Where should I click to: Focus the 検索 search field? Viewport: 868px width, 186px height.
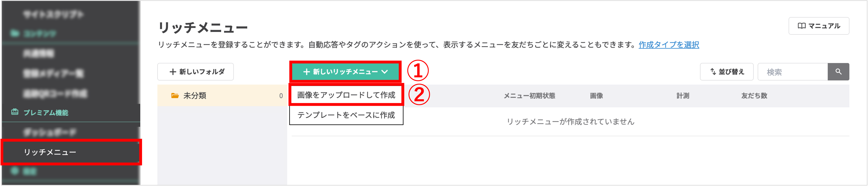(793, 72)
